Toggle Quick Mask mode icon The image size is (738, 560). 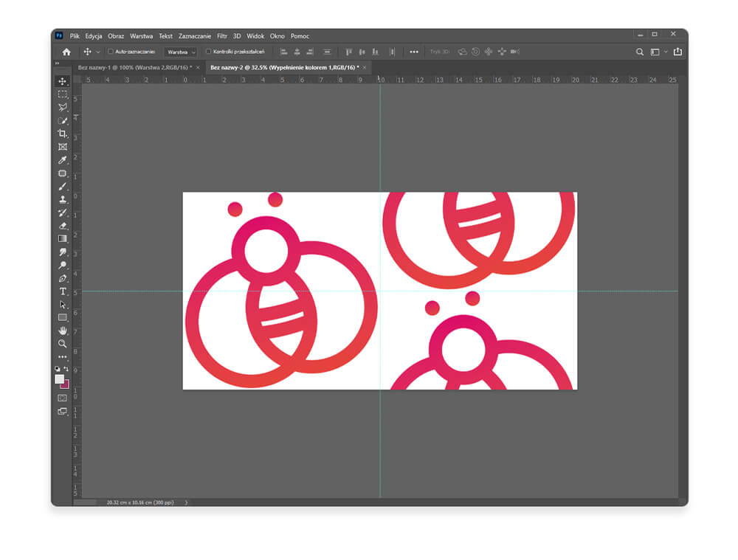[63, 398]
